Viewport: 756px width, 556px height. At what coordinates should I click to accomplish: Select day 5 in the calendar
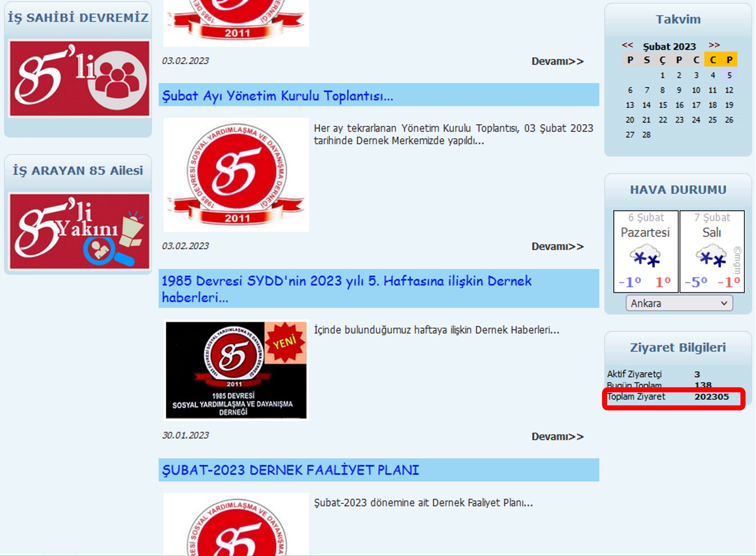tap(729, 75)
